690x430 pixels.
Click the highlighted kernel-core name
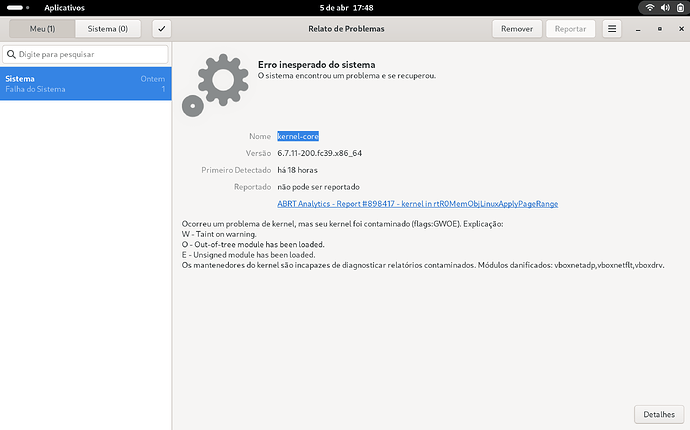click(x=298, y=136)
